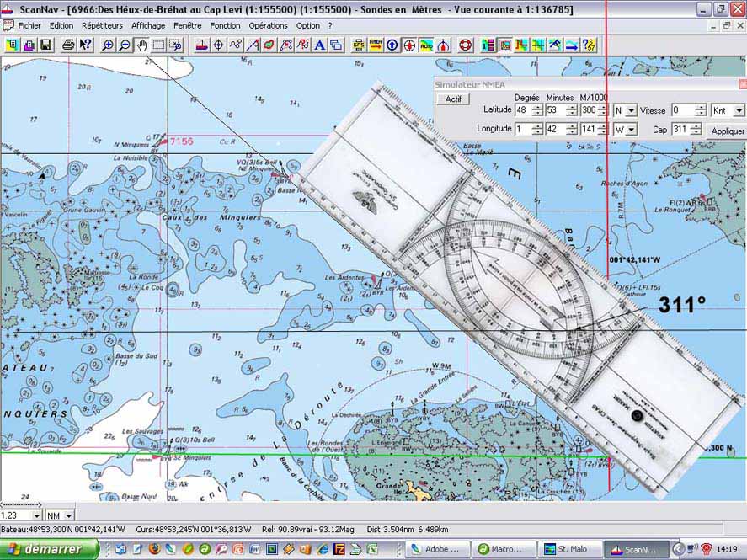Click the overlapping windows toolbar icon
This screenshot has height=560, width=747.
click(x=336, y=45)
